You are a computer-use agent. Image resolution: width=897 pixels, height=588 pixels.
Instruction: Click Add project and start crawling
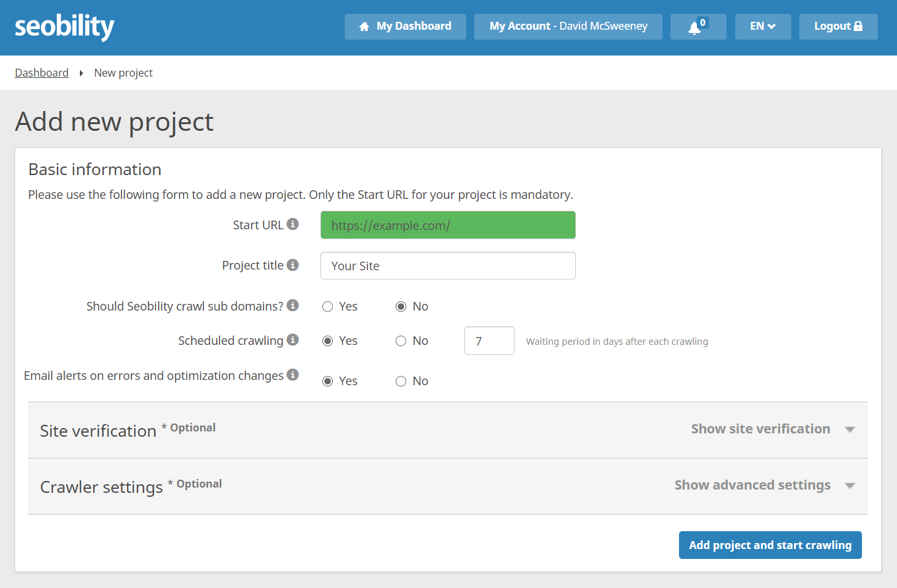[x=770, y=545]
